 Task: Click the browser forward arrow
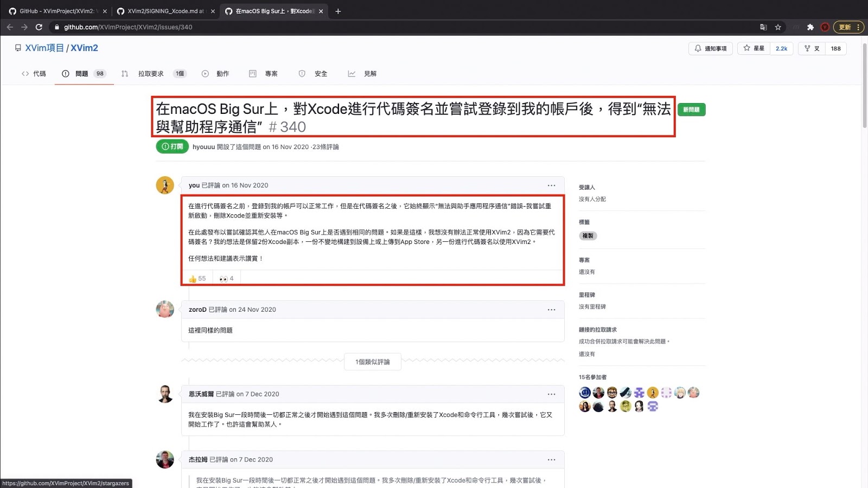[24, 27]
